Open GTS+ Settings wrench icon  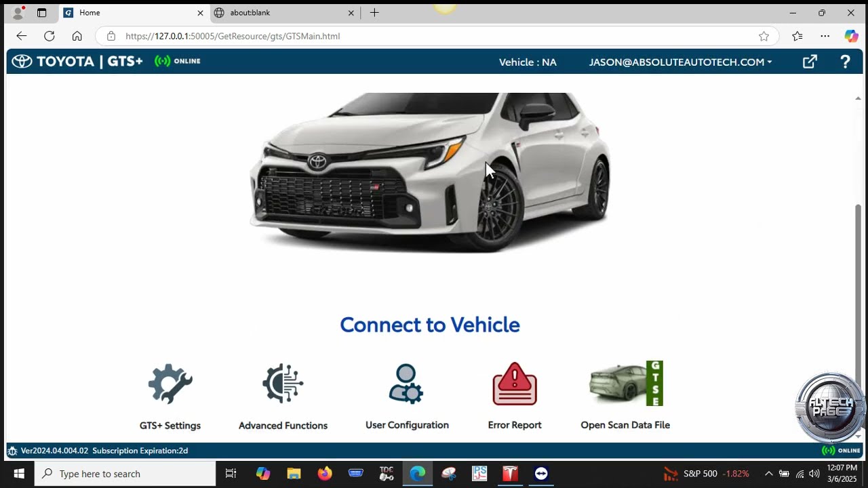pyautogui.click(x=170, y=384)
